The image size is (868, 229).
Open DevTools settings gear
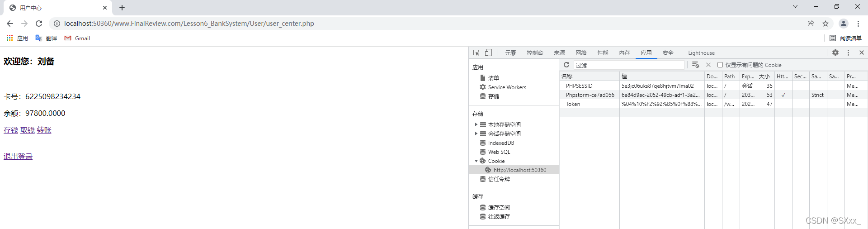coord(835,52)
